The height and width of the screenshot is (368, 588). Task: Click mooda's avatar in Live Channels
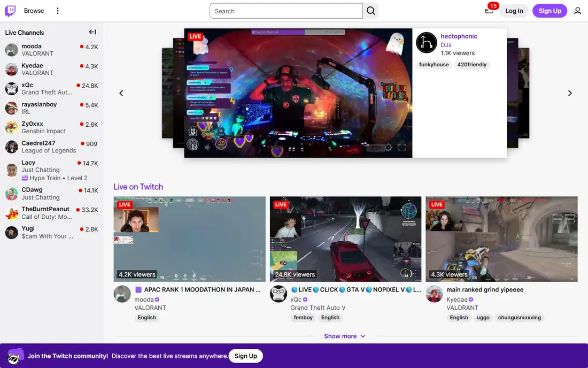point(12,50)
